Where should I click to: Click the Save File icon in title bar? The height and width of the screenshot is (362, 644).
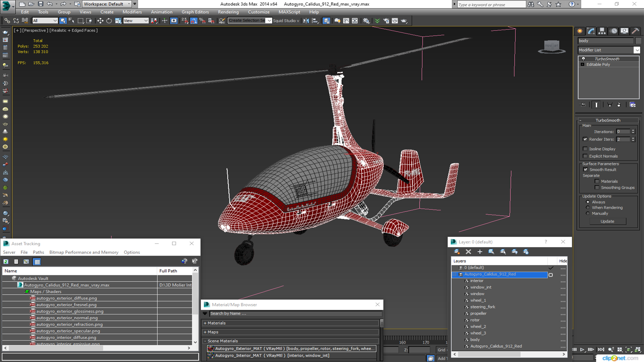tap(40, 4)
